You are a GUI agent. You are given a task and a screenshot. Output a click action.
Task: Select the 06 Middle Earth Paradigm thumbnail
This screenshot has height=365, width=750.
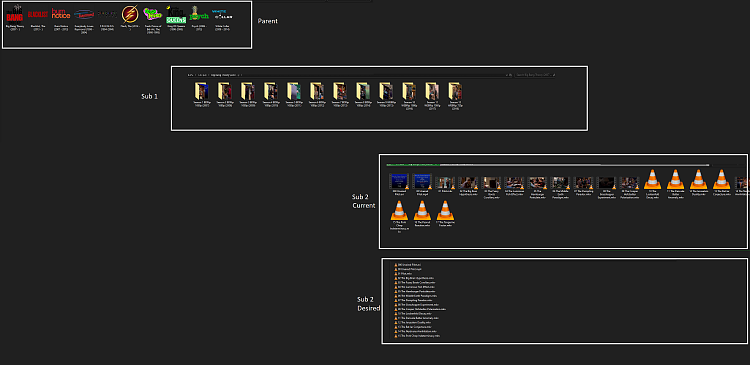tap(560, 188)
